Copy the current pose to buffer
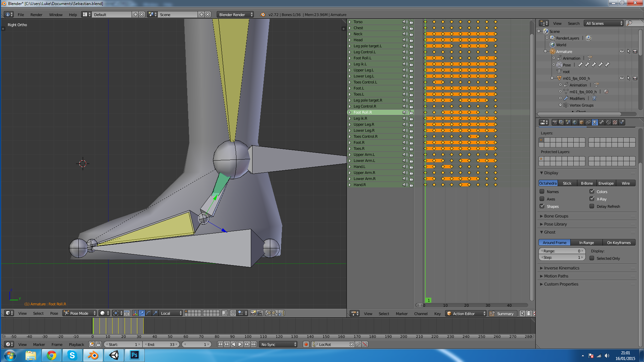644x362 pixels. [268, 313]
